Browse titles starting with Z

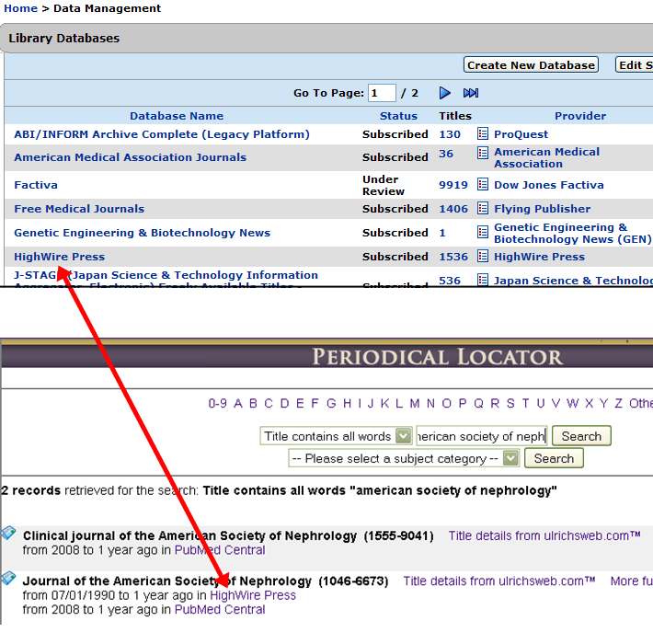coord(618,403)
